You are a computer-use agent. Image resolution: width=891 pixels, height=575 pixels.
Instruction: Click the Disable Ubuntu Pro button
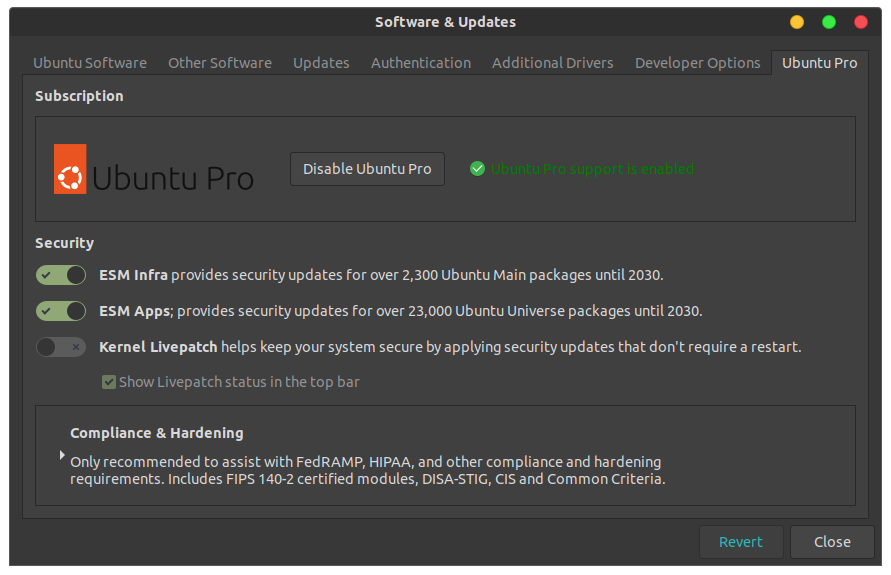click(367, 169)
